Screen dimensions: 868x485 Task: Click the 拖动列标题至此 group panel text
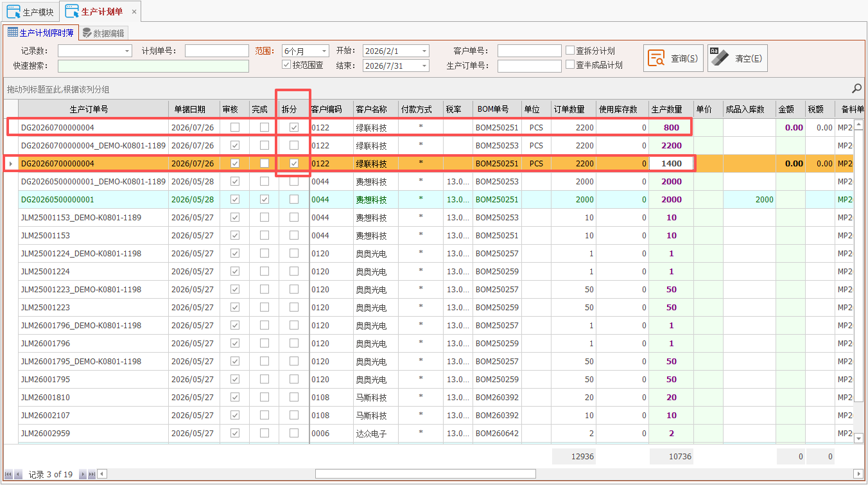(58, 89)
